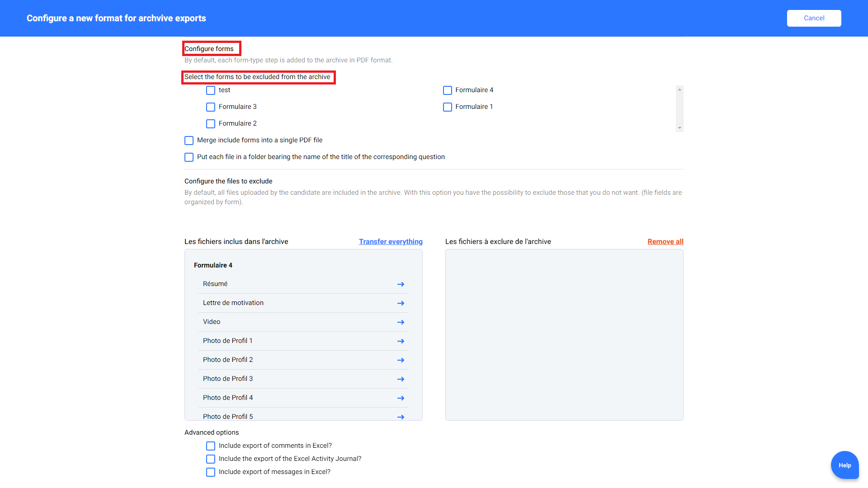Image resolution: width=868 pixels, height=488 pixels.
Task: Click the 'Les fichiers à exclure de l'archive' label
Action: (x=498, y=242)
